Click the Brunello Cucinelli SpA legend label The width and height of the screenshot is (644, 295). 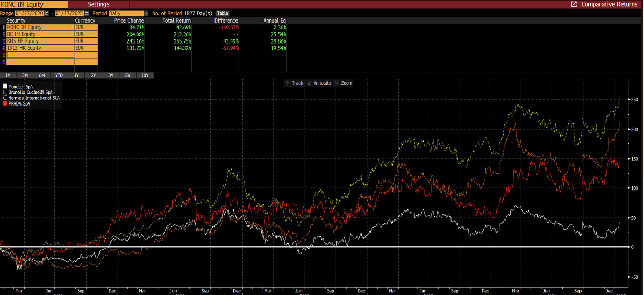[x=31, y=92]
